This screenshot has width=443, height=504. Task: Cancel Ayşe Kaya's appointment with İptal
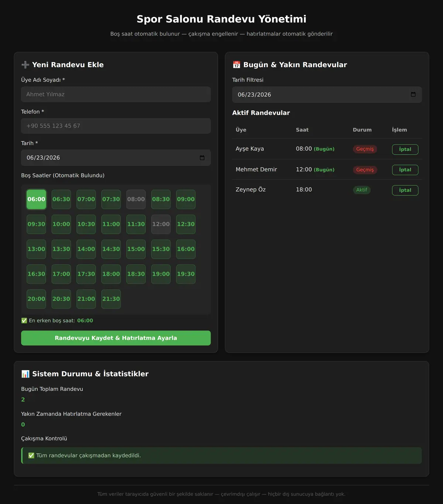[x=405, y=149]
